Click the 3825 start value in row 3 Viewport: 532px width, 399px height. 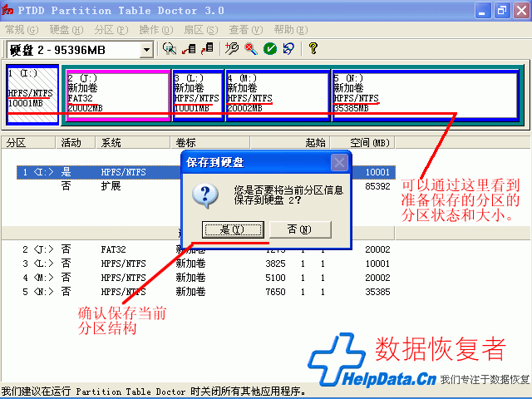pyautogui.click(x=275, y=264)
